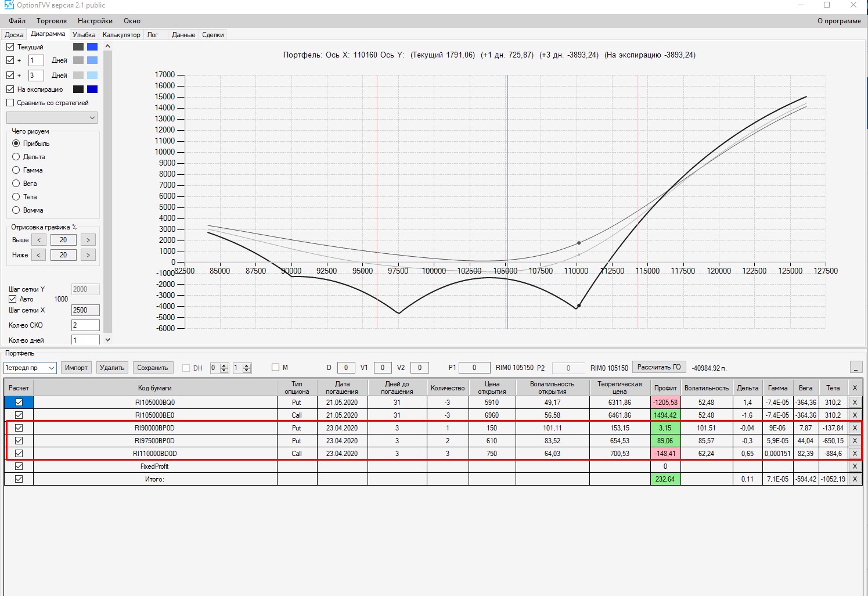The image size is (868, 596).
Task: Switch to the Доска tab
Action: coord(14,35)
